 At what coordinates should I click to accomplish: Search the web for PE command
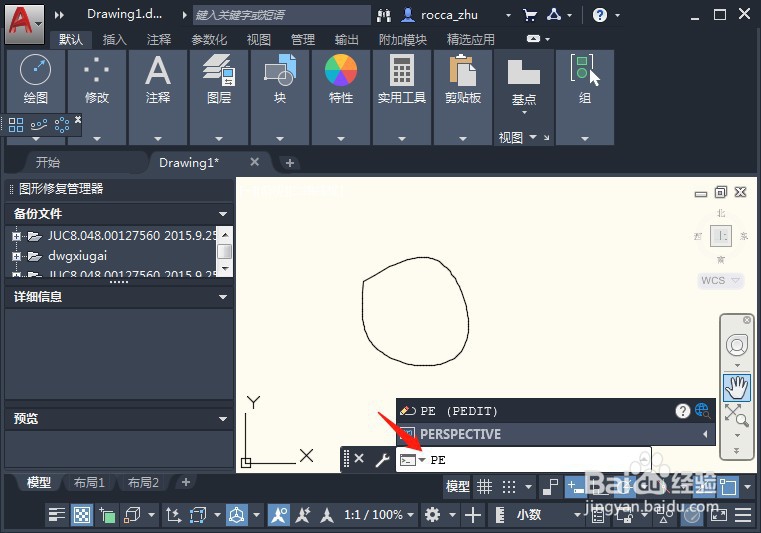pyautogui.click(x=702, y=411)
